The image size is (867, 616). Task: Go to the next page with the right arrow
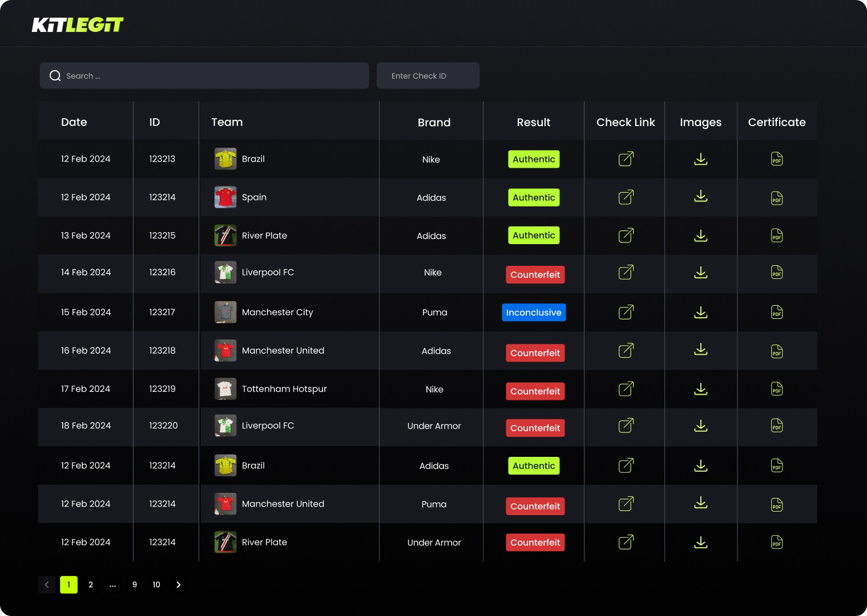tap(179, 585)
